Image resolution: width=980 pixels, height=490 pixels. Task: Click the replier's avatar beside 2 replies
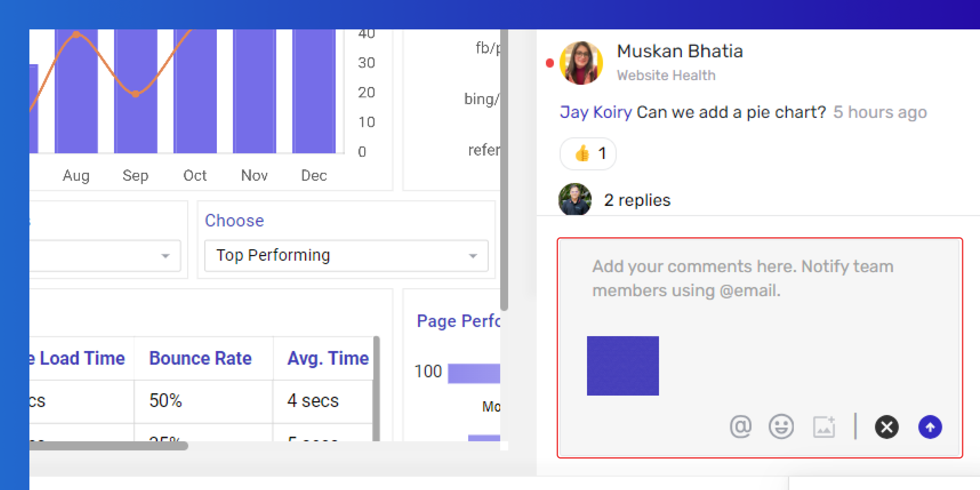(575, 199)
